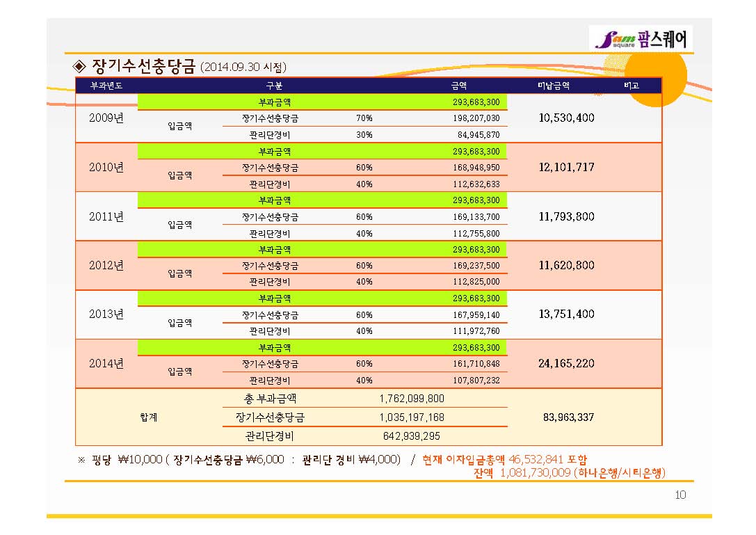Select the slide title 장기수선충당금

coord(144,66)
